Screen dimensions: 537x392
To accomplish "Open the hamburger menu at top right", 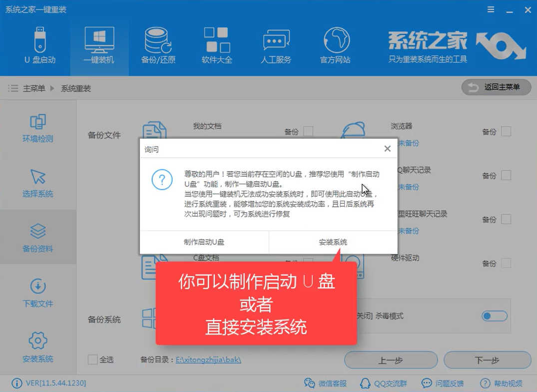I will [491, 9].
